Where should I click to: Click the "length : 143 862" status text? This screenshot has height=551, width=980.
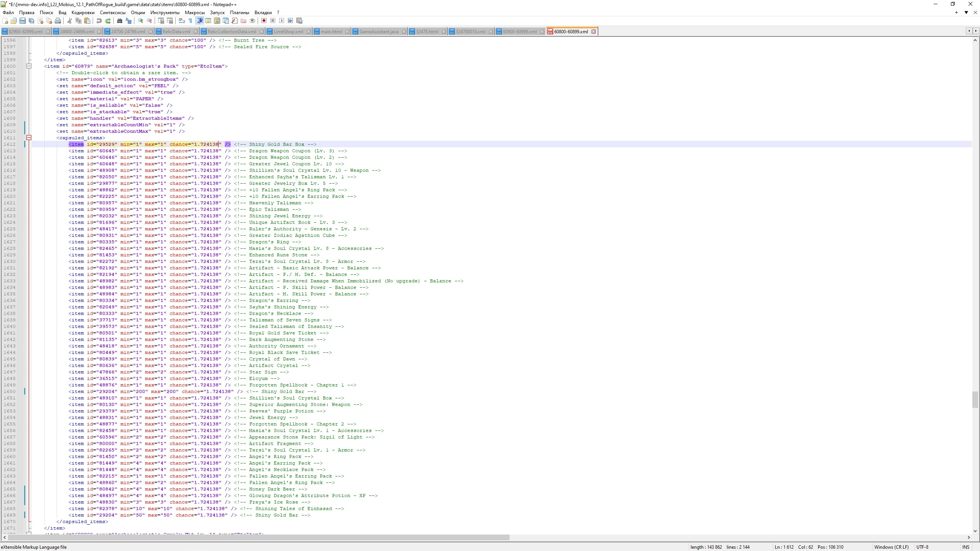pos(706,547)
